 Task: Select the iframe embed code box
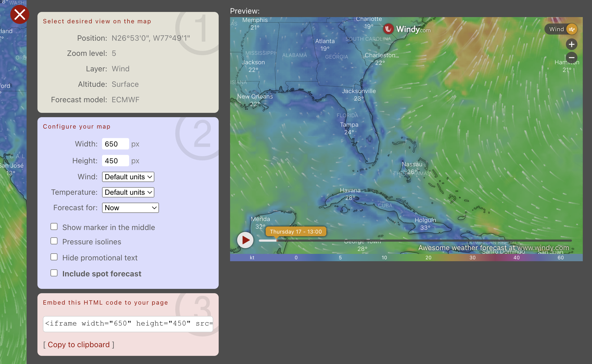point(128,324)
